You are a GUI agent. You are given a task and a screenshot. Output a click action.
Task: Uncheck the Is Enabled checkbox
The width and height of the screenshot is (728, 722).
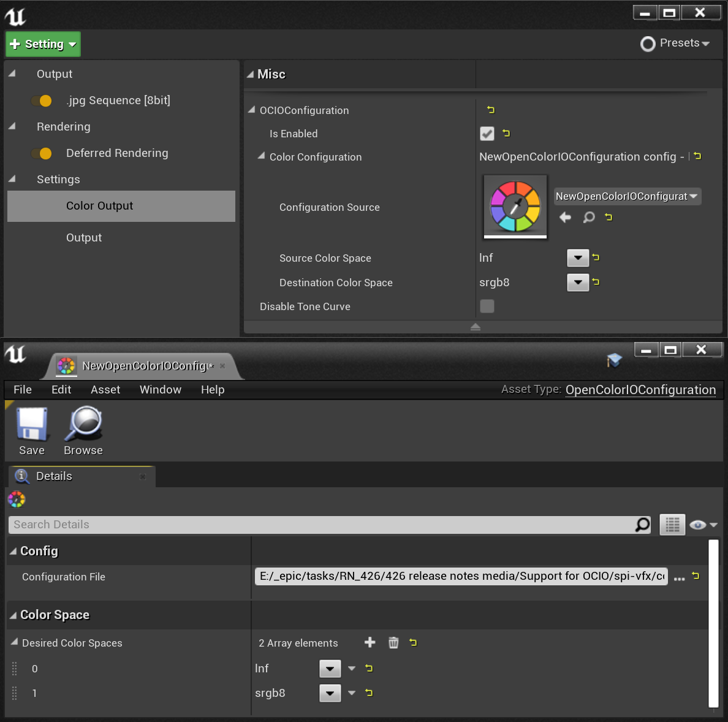[x=487, y=134]
